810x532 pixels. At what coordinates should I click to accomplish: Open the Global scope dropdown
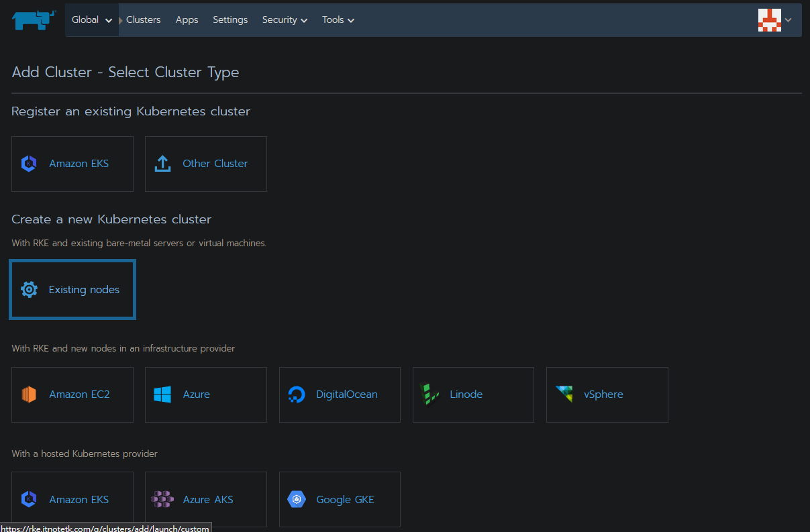tap(92, 20)
